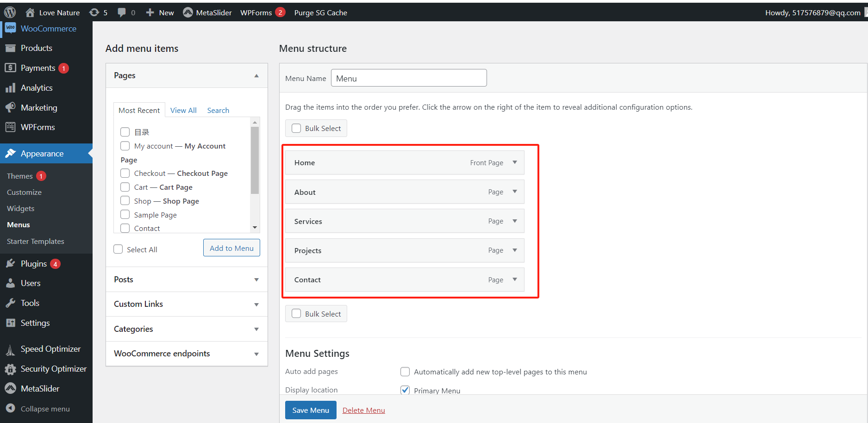Click Purge SG Cache
This screenshot has height=423, width=868.
[320, 12]
